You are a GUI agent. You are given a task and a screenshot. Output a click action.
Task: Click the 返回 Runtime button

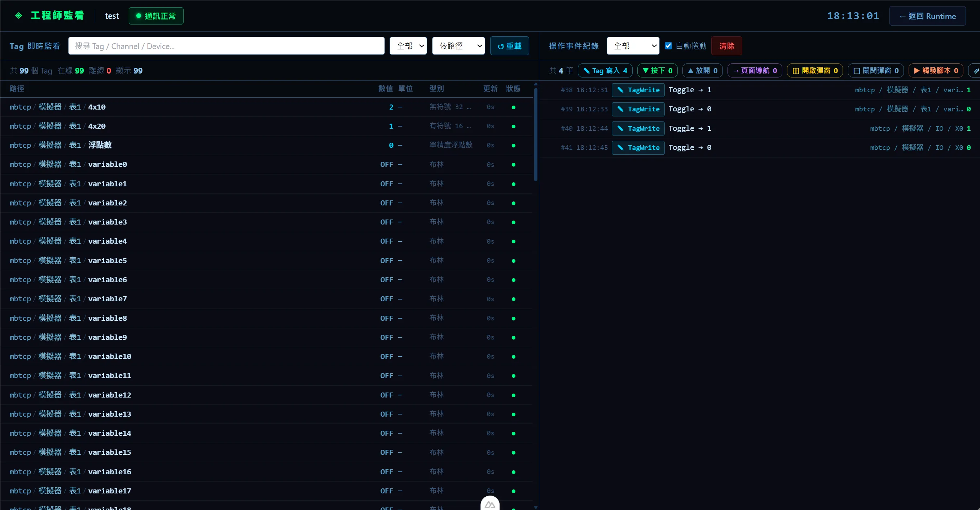click(927, 16)
